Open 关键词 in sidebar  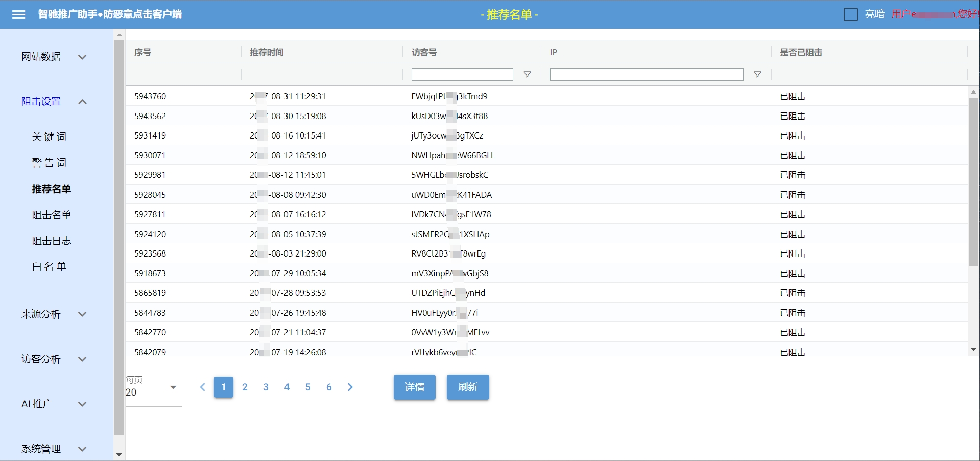pos(49,136)
